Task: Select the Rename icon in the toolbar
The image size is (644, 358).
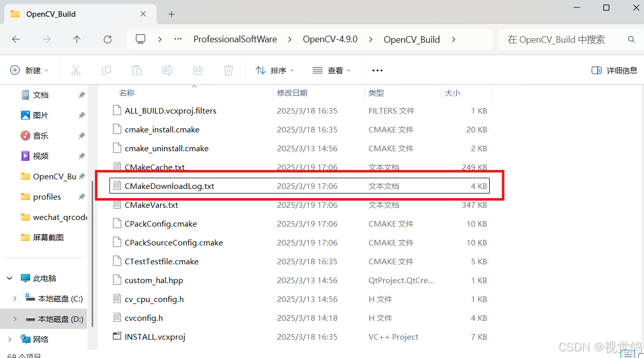Action: 167,70
